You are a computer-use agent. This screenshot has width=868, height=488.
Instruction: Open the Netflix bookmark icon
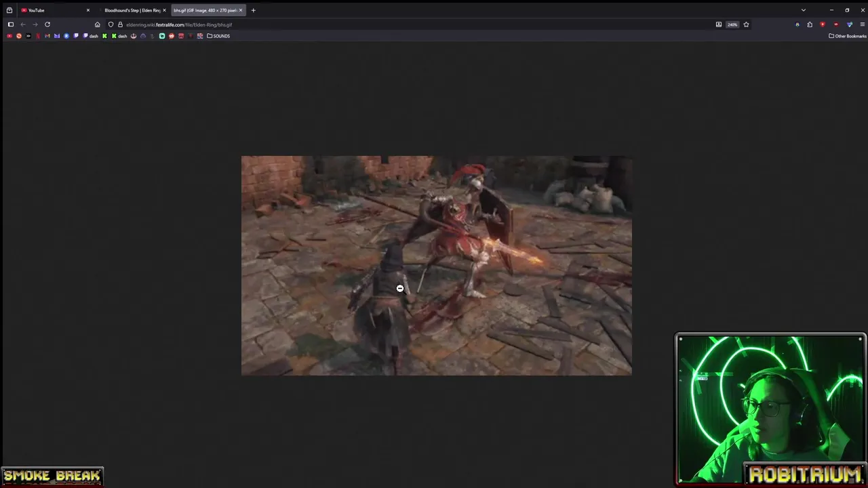[x=38, y=36]
